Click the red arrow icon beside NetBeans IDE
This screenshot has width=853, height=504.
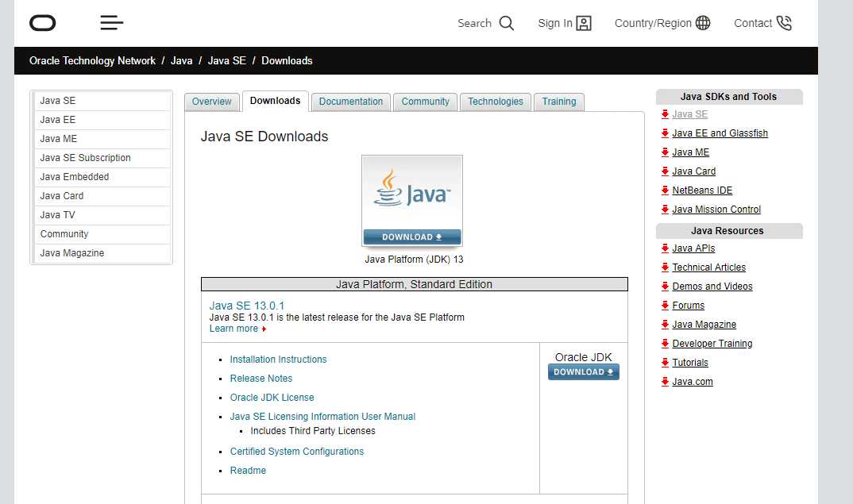(665, 190)
